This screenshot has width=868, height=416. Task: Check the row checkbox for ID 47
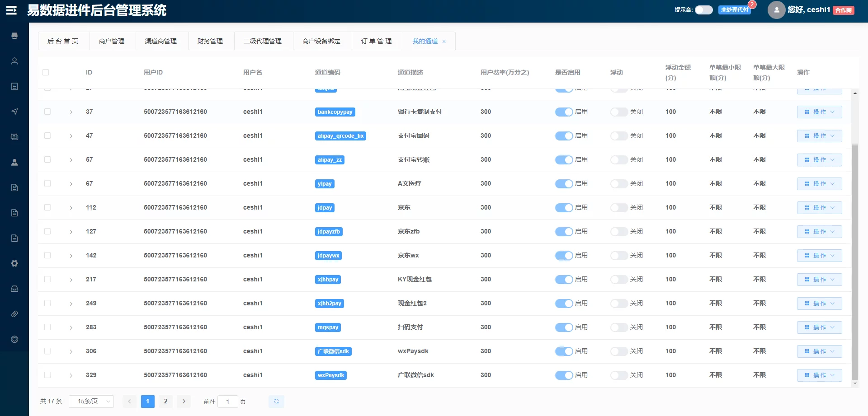(47, 136)
